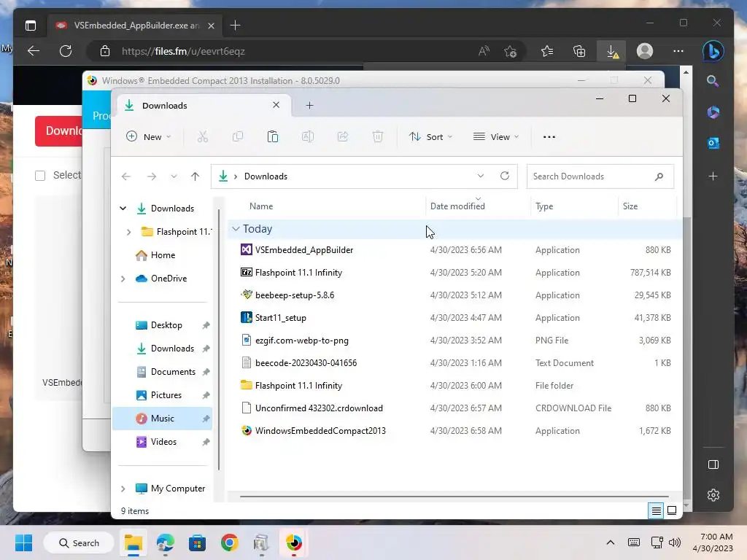
Task: Open Edge sidebar settings gear
Action: (713, 495)
